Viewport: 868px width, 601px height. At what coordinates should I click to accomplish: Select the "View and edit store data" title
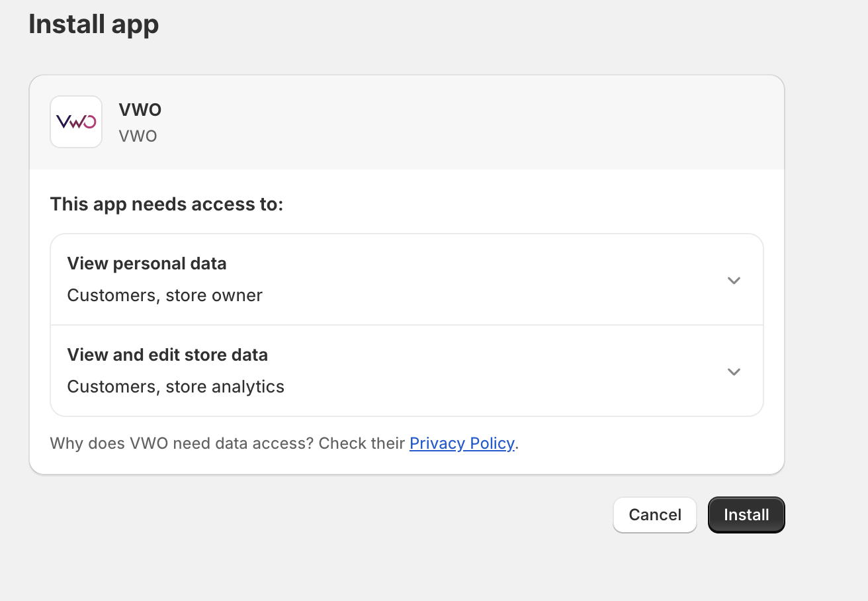coord(167,355)
